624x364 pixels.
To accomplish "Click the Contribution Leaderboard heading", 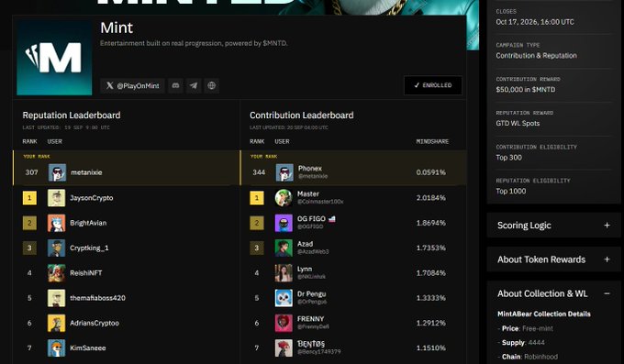I will tap(302, 116).
